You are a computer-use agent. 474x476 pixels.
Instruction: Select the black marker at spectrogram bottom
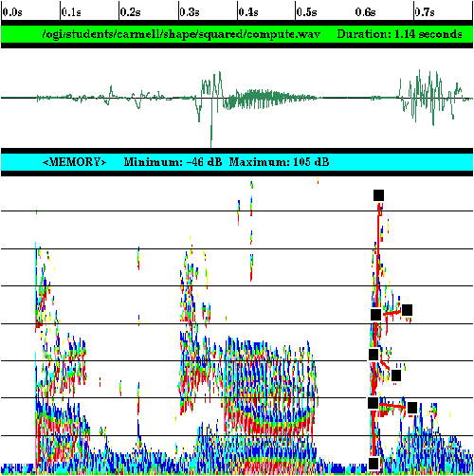click(x=374, y=464)
